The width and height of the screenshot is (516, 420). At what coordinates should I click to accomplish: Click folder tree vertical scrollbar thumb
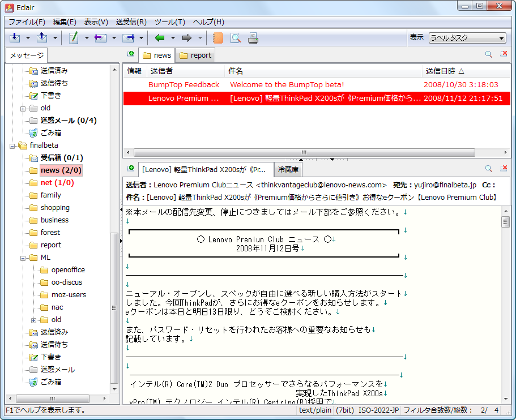tap(114, 308)
